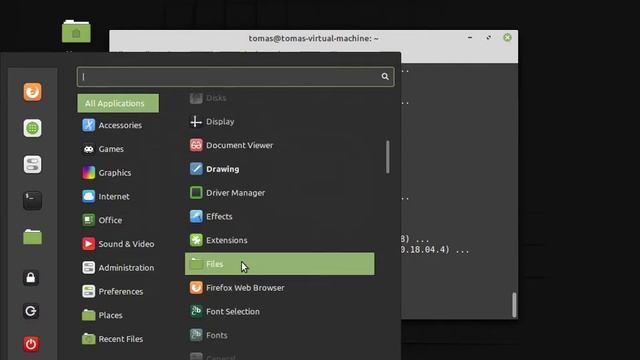Click the application list scrollbar
Screen dimensions: 640x360
tap(387, 157)
